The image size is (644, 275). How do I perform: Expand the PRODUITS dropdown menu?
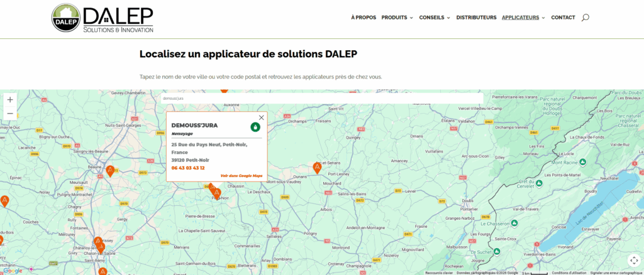pyautogui.click(x=397, y=18)
